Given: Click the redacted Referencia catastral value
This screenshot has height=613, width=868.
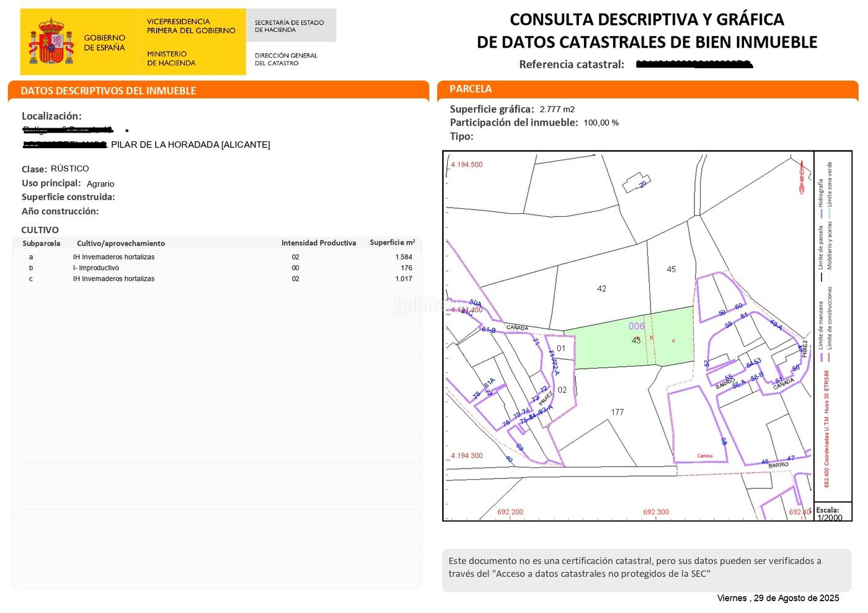Looking at the screenshot, I should 694,64.
